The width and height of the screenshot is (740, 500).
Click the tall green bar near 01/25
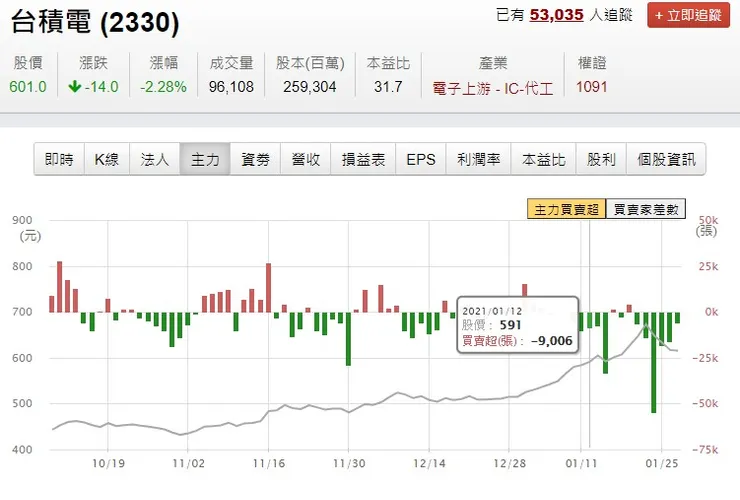(x=654, y=363)
